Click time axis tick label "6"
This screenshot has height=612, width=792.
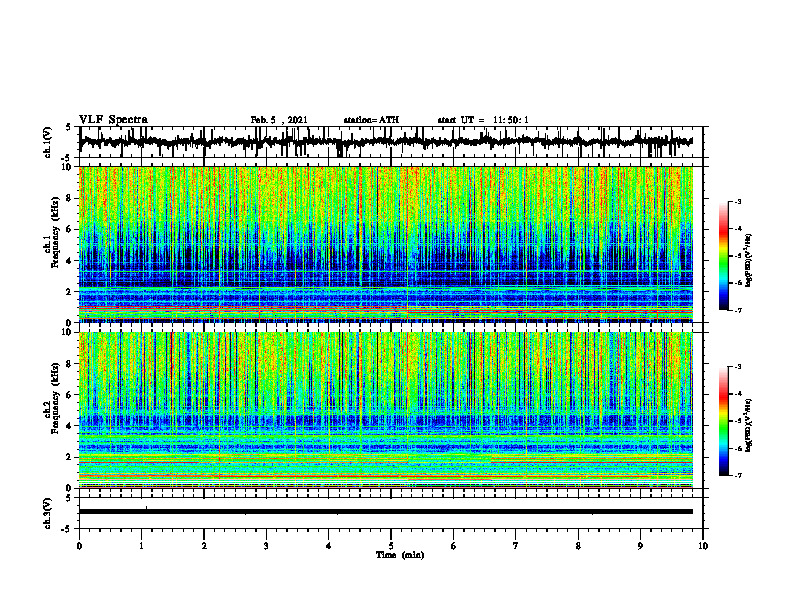coord(454,546)
